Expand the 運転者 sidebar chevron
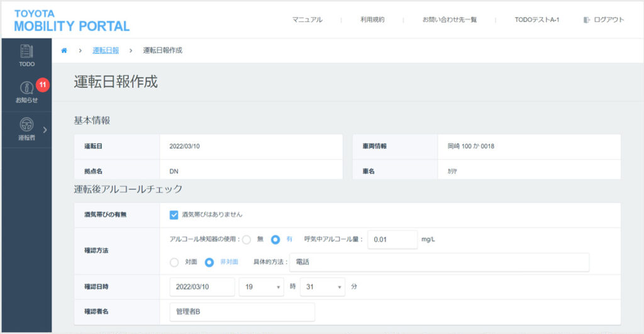This screenshot has height=334, width=644. pos(45,130)
